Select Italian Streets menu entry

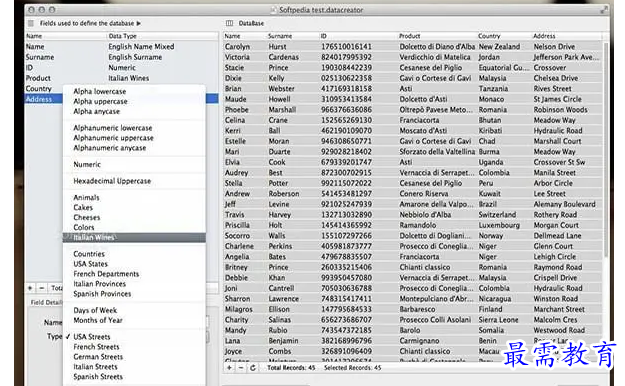(95, 367)
